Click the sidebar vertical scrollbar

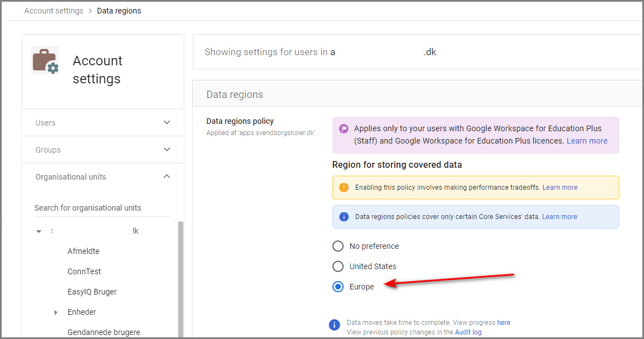point(181,279)
